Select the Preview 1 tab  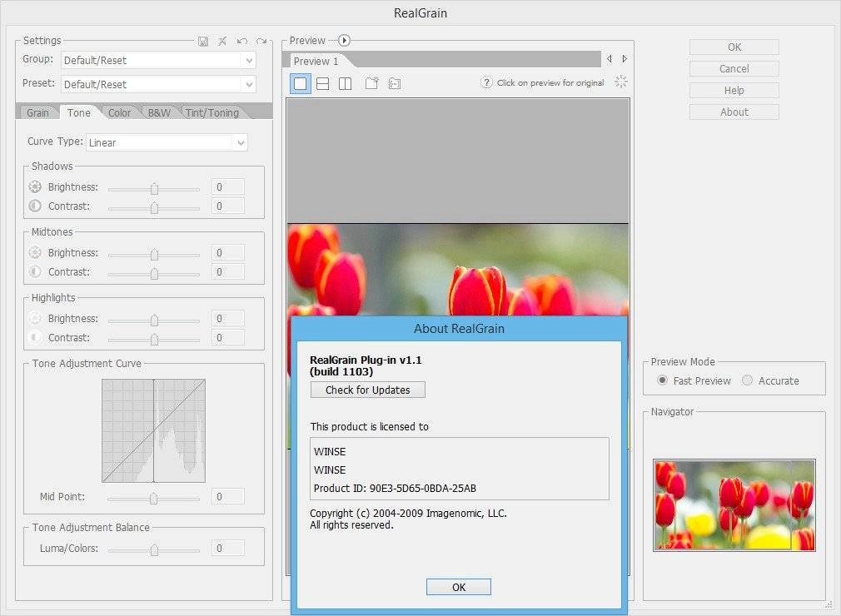(x=316, y=61)
